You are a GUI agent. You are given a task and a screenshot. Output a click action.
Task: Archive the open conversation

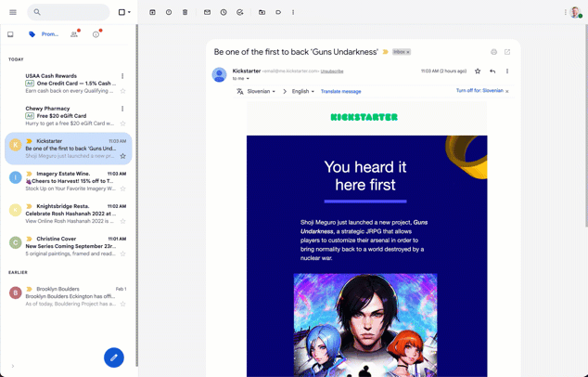click(152, 12)
